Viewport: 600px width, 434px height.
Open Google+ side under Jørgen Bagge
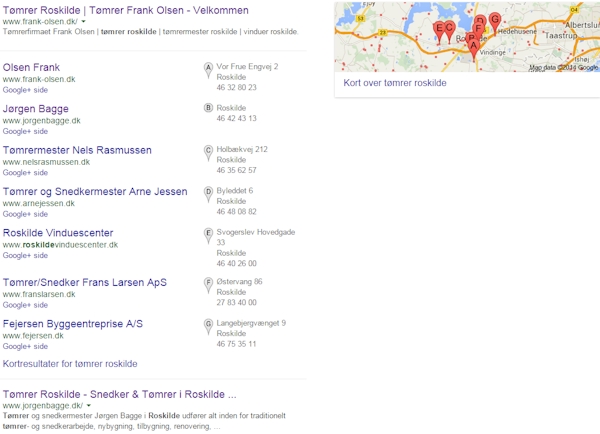pyautogui.click(x=25, y=131)
